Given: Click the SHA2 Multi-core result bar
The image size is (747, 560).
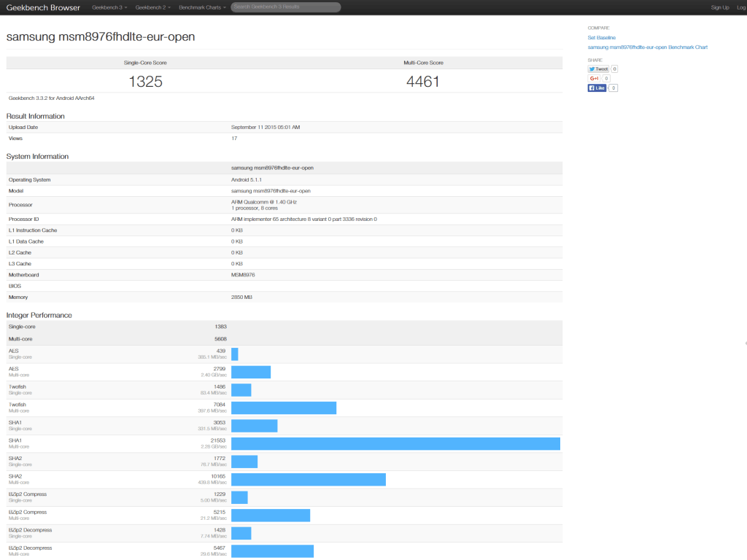Looking at the screenshot, I should (308, 480).
